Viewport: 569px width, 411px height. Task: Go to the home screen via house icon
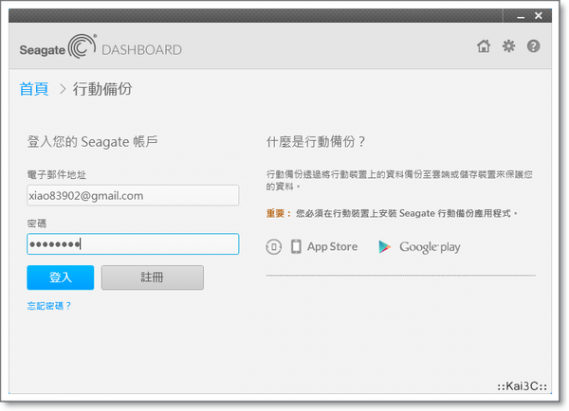(483, 46)
